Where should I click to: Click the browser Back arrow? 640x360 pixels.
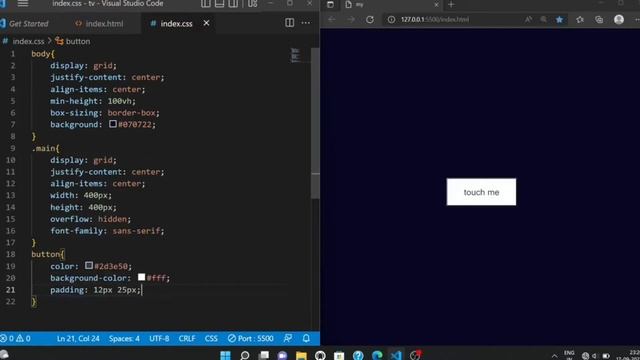[x=331, y=19]
